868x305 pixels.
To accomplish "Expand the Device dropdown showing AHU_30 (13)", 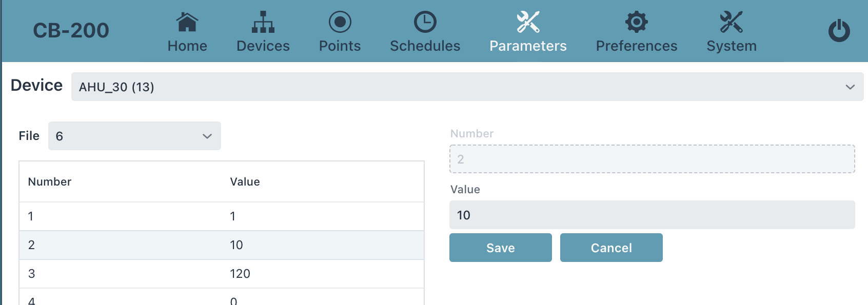I will coord(467,87).
